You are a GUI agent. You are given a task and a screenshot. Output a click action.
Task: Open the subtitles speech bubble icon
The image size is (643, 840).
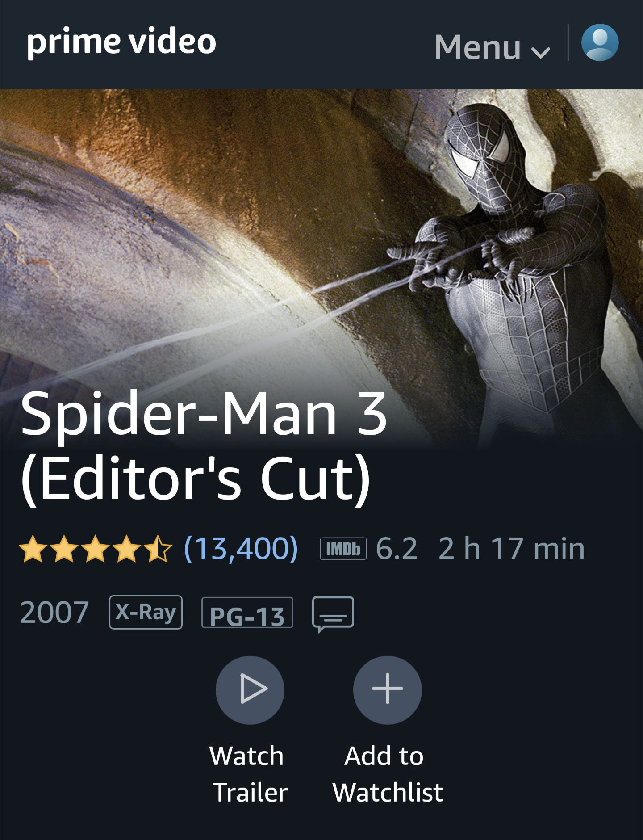pos(333,614)
